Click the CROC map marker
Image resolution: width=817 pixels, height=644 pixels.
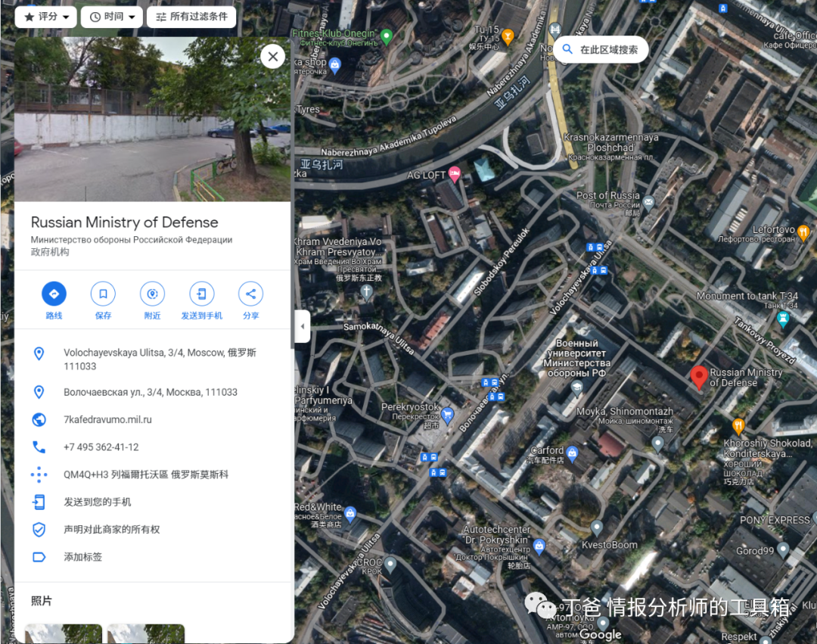[x=390, y=564]
